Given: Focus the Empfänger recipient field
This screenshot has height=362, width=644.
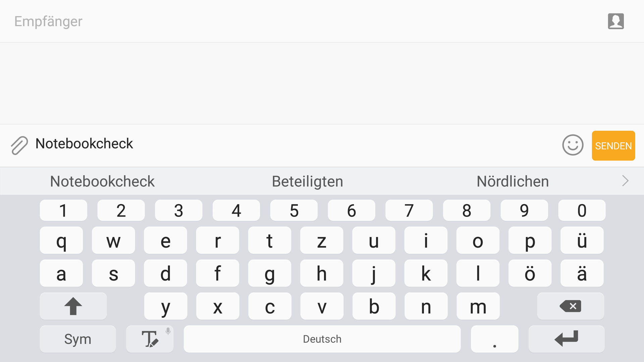Looking at the screenshot, I should 268,21.
